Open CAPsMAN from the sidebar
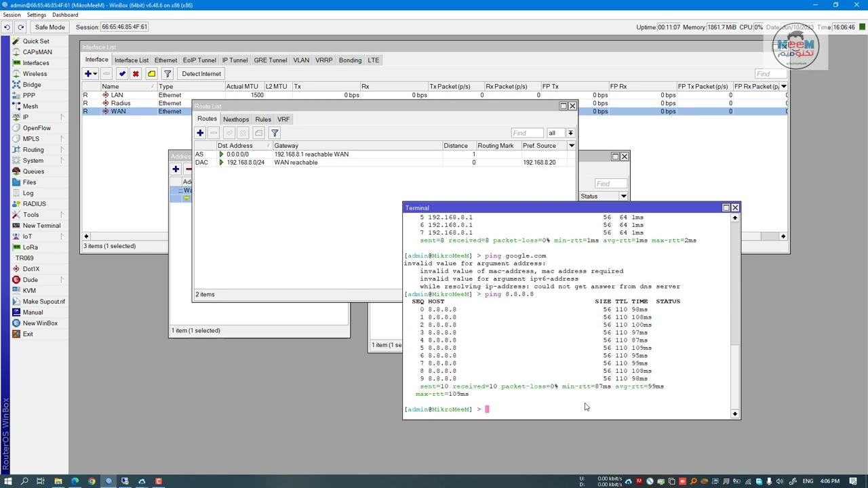Screen dimensions: 868x488 click(x=37, y=52)
